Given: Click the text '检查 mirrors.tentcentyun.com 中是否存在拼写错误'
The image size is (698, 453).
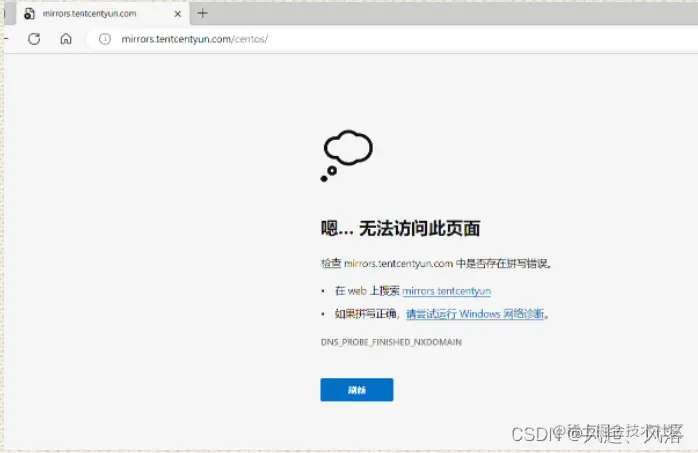Looking at the screenshot, I should (x=436, y=263).
